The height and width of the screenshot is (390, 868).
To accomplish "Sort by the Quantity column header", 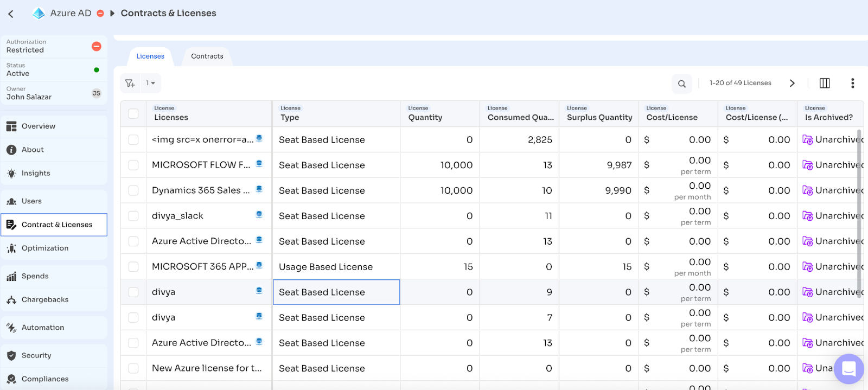I will [x=440, y=114].
